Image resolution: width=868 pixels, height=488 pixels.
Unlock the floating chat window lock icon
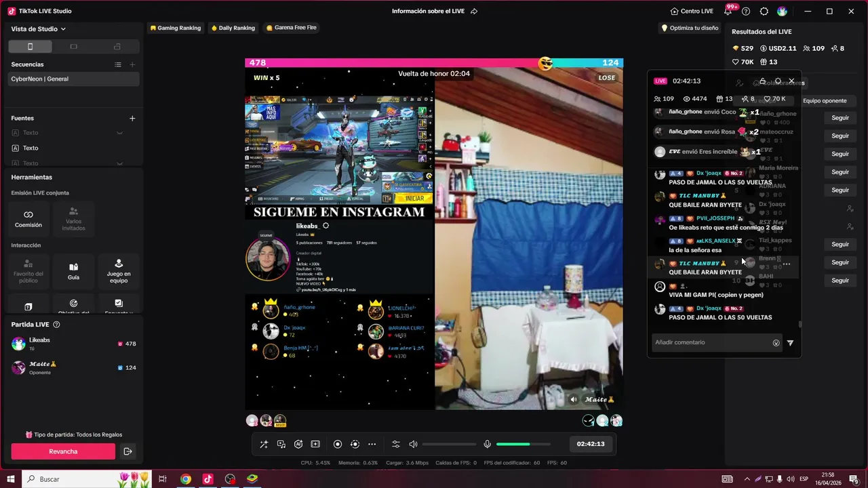pos(762,81)
